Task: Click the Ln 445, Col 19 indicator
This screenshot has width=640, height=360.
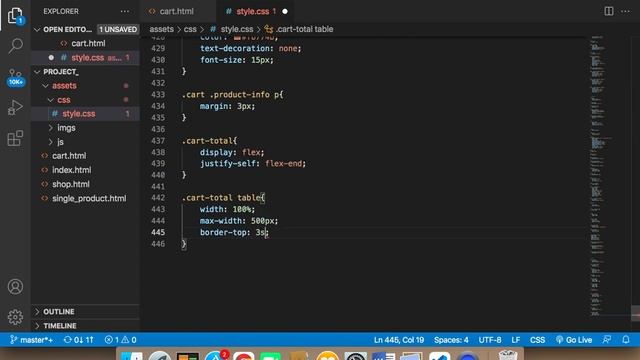Action: pos(399,340)
